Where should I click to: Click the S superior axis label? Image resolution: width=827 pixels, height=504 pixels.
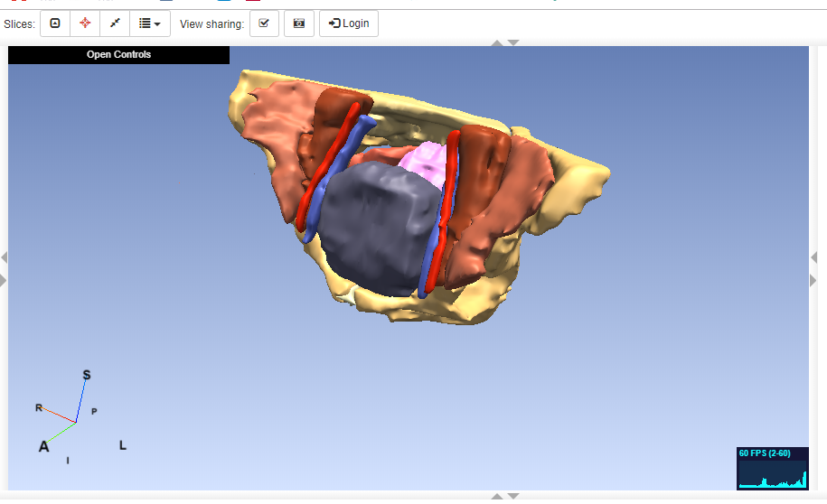pyautogui.click(x=87, y=375)
